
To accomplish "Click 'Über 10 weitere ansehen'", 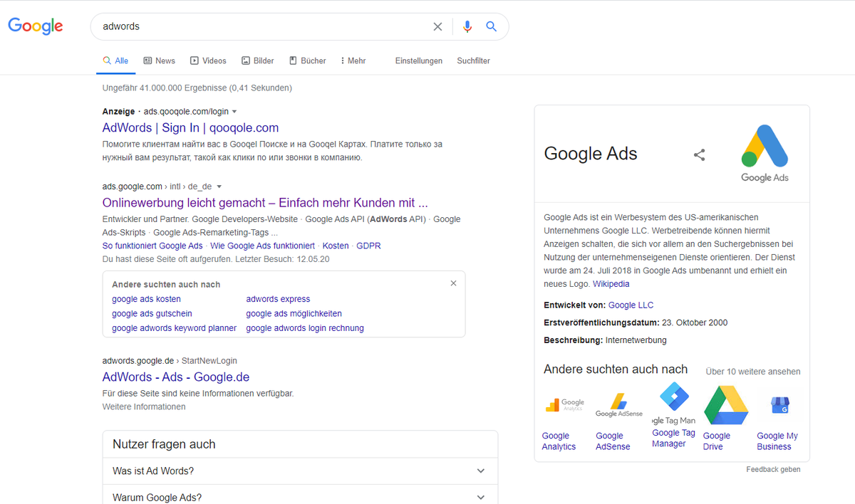I will pos(752,371).
